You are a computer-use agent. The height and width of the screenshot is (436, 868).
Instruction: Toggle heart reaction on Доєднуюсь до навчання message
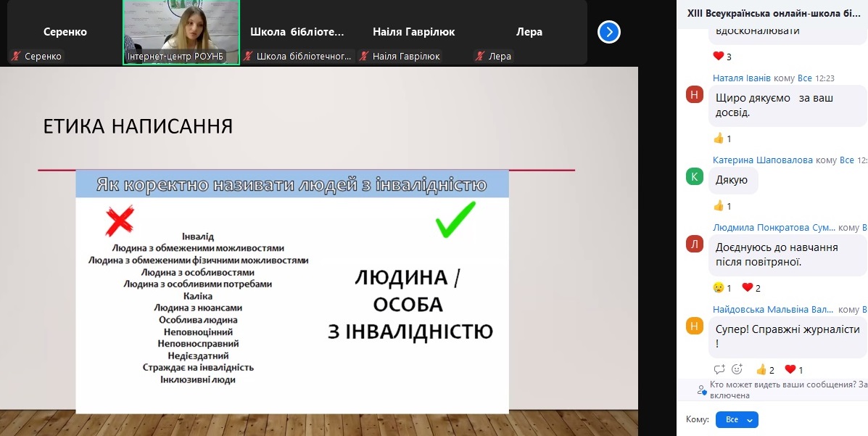pos(751,288)
